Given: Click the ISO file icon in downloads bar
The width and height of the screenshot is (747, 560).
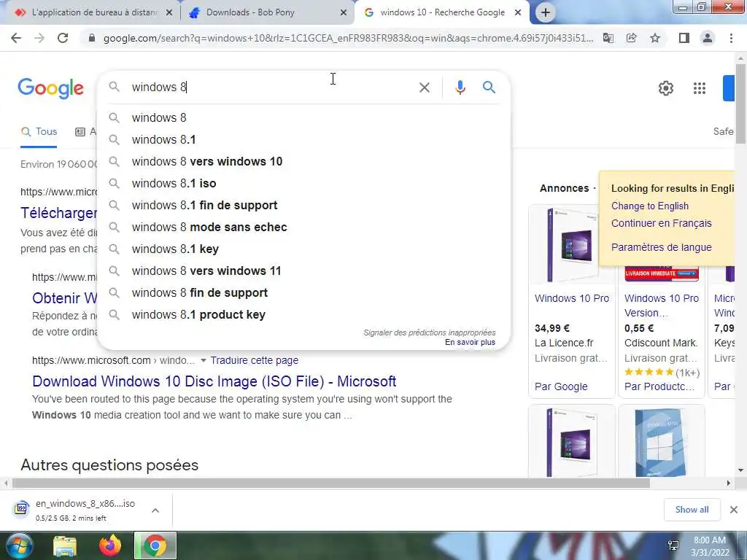Looking at the screenshot, I should point(21,509).
